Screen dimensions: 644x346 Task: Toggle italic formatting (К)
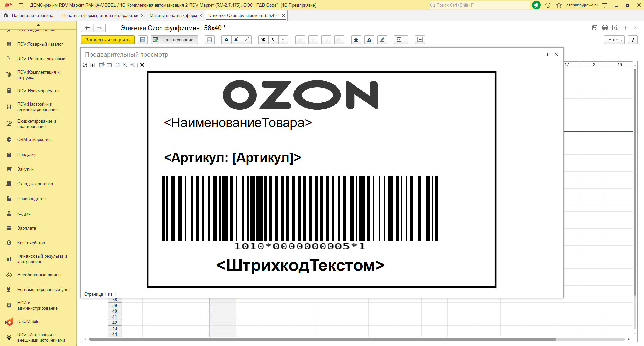pyautogui.click(x=273, y=40)
